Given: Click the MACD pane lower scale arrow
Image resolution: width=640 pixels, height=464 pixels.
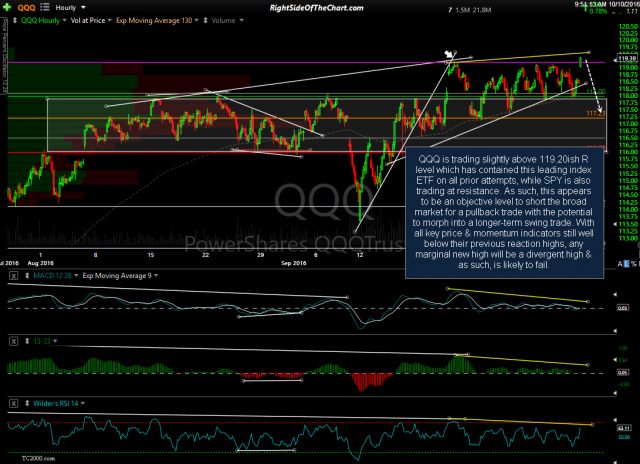Looking at the screenshot, I should [615, 331].
